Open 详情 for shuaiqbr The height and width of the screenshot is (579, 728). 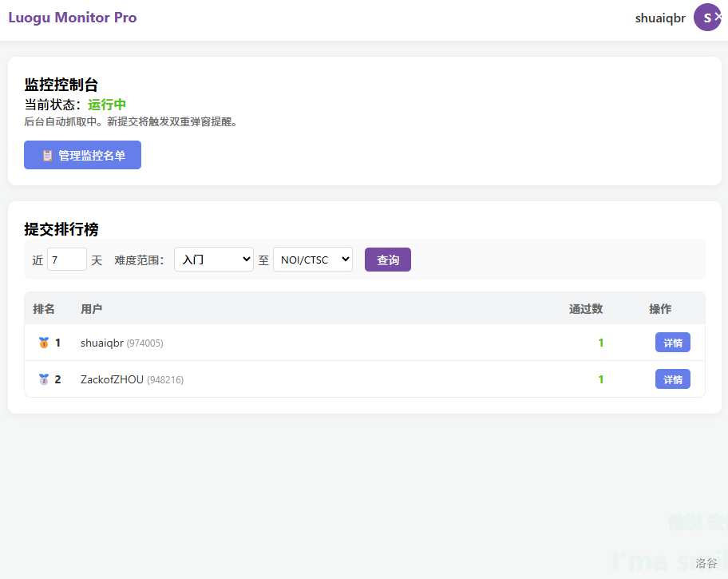point(672,343)
